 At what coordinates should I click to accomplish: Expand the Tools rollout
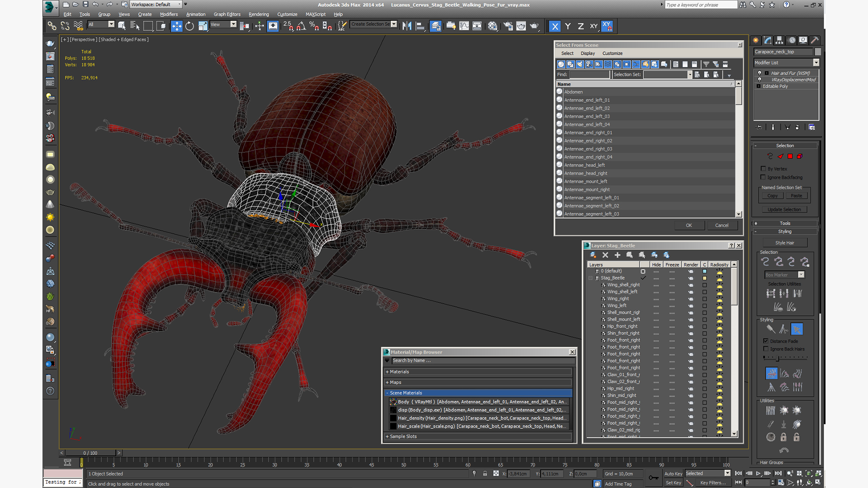coord(785,223)
